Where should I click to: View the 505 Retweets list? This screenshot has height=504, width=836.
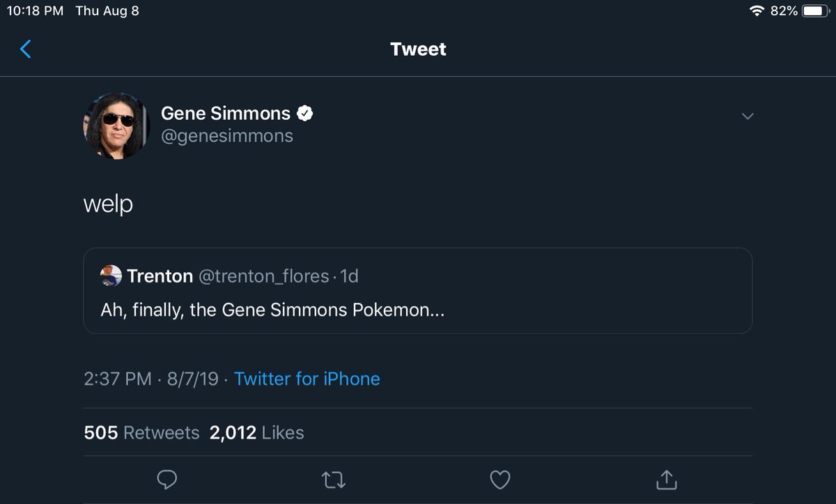click(141, 432)
